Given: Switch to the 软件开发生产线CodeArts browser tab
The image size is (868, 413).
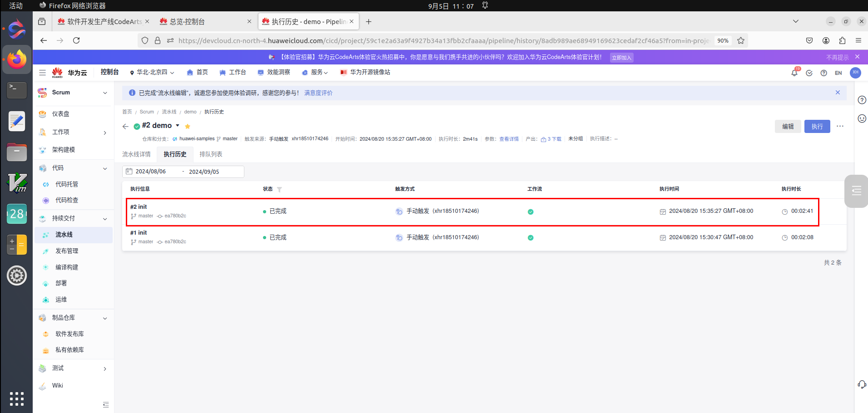Looking at the screenshot, I should pyautogui.click(x=104, y=22).
